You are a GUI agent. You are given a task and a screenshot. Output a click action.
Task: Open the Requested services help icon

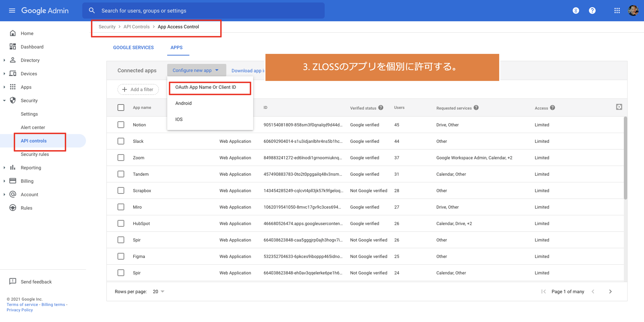476,108
